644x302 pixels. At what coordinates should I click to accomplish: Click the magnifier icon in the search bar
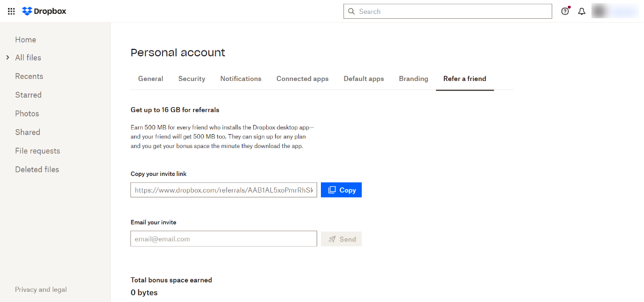point(352,11)
